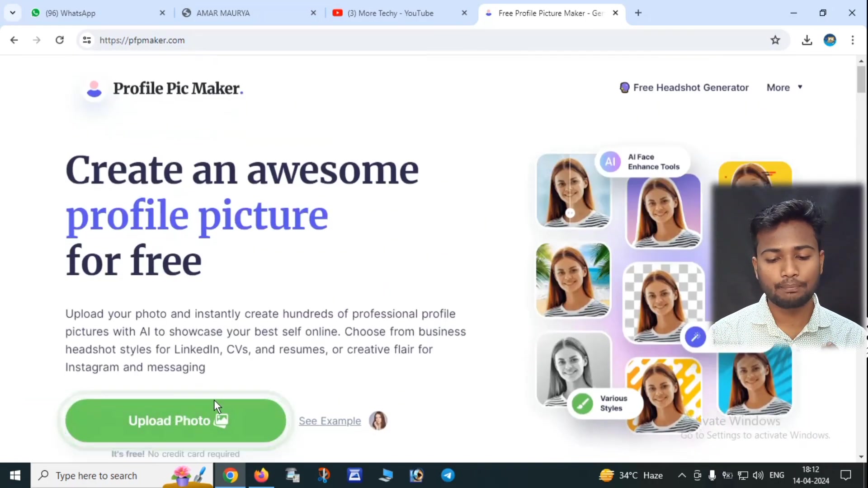Viewport: 868px width, 488px height.
Task: Open the See Example link
Action: (330, 421)
